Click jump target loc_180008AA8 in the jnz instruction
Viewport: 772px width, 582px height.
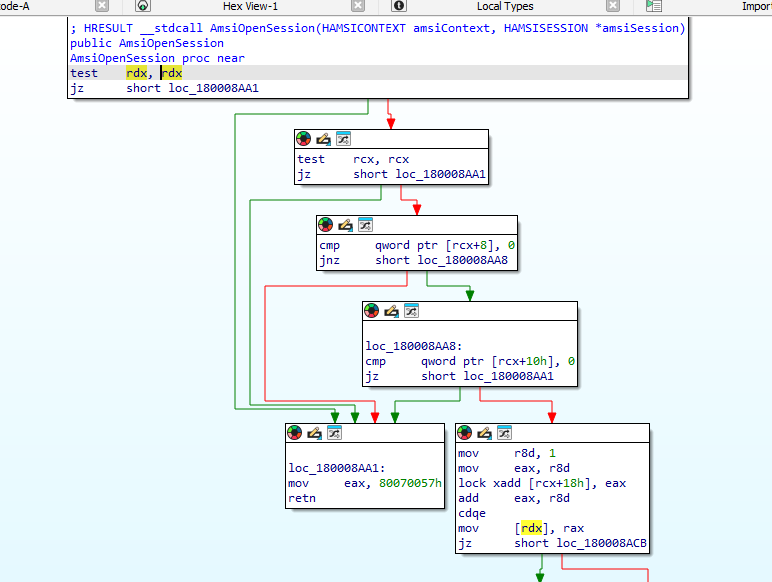point(461,260)
